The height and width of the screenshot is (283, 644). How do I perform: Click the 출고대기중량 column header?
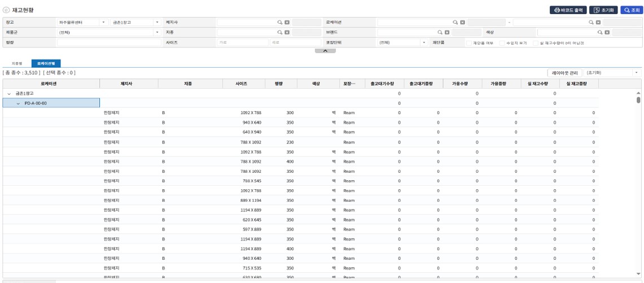(x=423, y=84)
